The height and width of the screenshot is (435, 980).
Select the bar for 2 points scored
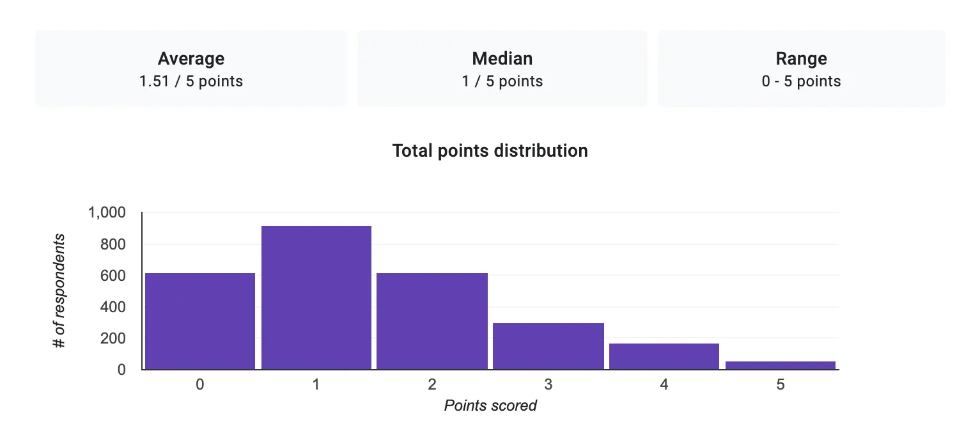[x=432, y=321]
